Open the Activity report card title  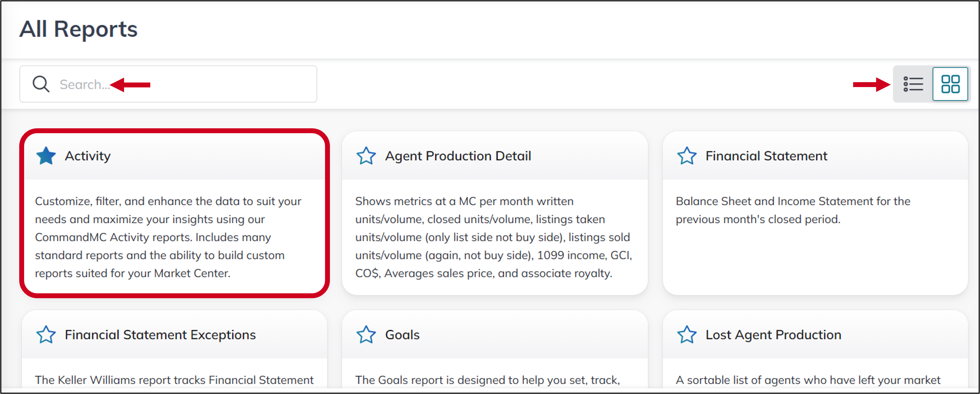(x=88, y=156)
